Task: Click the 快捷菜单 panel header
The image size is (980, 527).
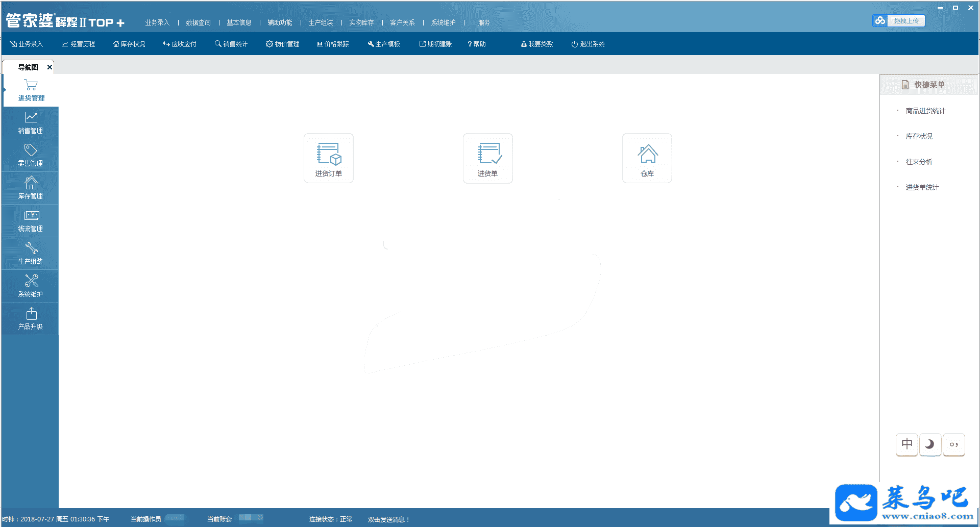Action: pyautogui.click(x=929, y=85)
